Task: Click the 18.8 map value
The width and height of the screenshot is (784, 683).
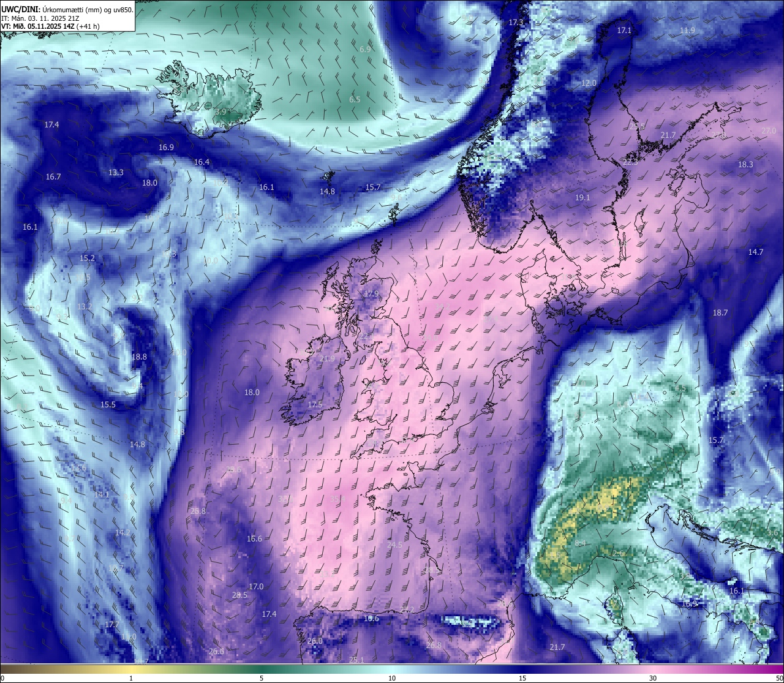Action: 139,357
